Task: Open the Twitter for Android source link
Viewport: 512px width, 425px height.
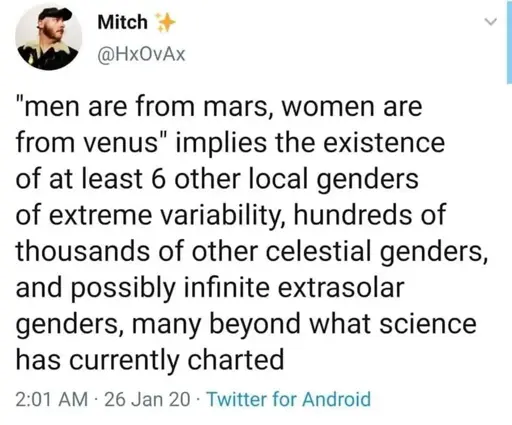Action: 289,399
